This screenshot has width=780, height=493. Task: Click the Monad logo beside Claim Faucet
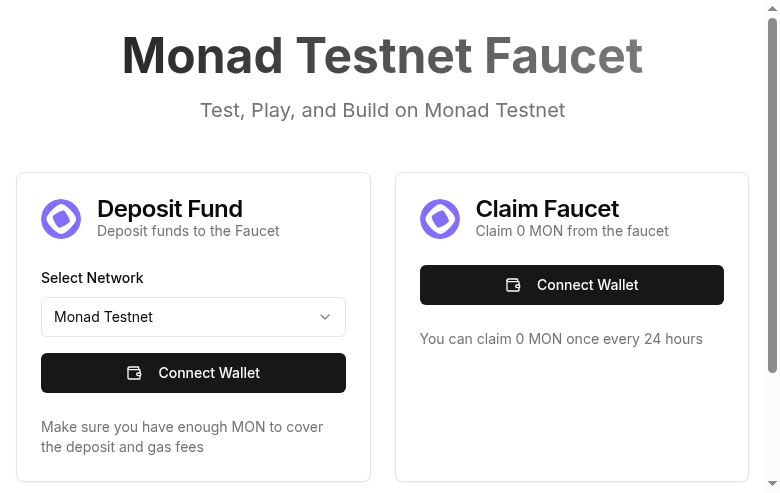click(x=440, y=219)
